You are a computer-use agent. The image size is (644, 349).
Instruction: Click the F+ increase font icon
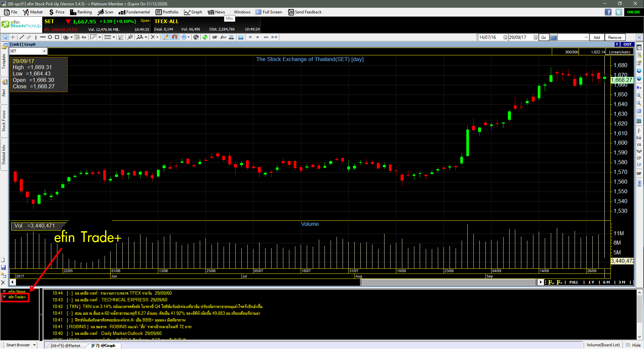551,282
